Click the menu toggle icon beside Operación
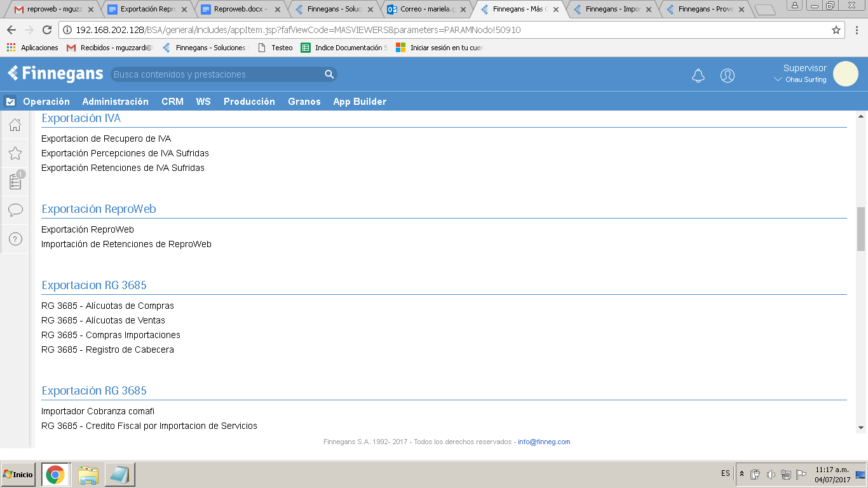 pyautogui.click(x=10, y=102)
